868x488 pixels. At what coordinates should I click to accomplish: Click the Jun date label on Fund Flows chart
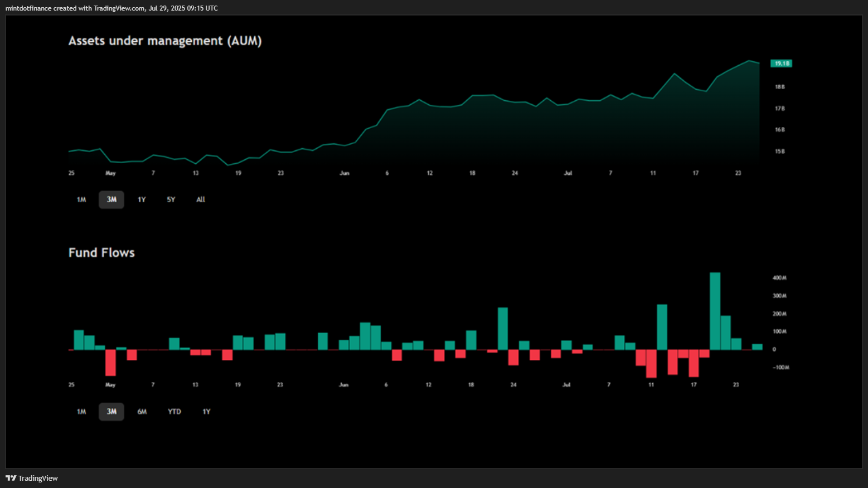pyautogui.click(x=343, y=385)
